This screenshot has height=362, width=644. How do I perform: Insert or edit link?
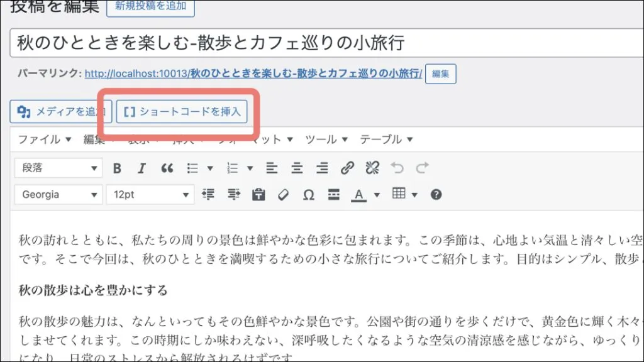click(x=347, y=168)
